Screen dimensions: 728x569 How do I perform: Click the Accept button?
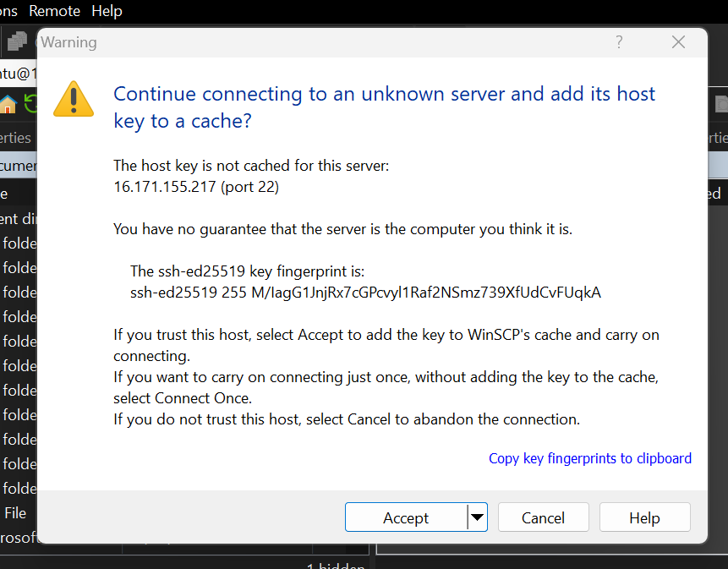[406, 517]
